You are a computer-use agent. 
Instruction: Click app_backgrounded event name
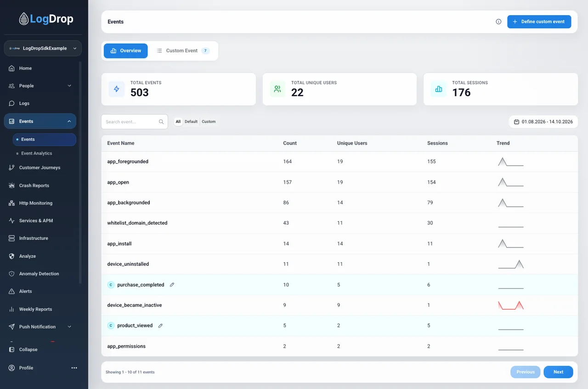[x=129, y=203]
